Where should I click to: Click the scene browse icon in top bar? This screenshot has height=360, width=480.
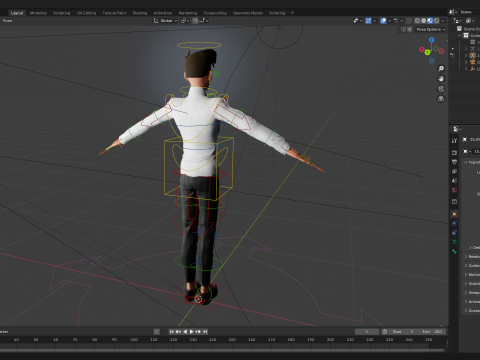click(453, 12)
